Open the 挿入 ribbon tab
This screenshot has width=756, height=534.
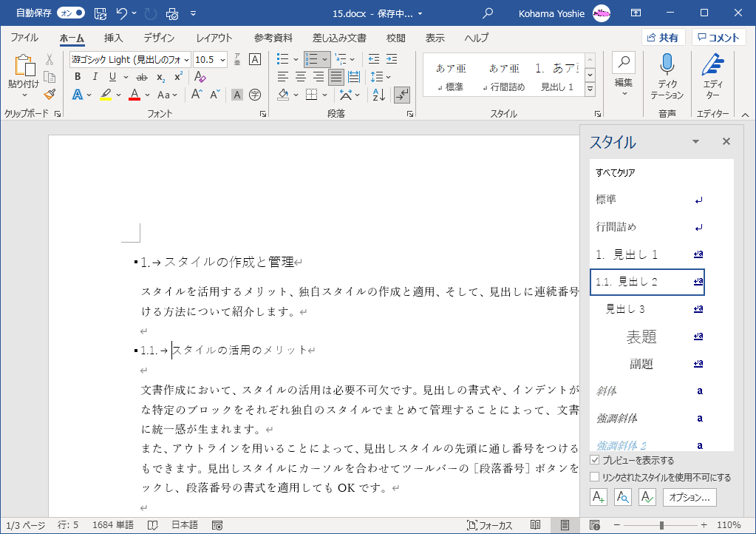pyautogui.click(x=113, y=38)
